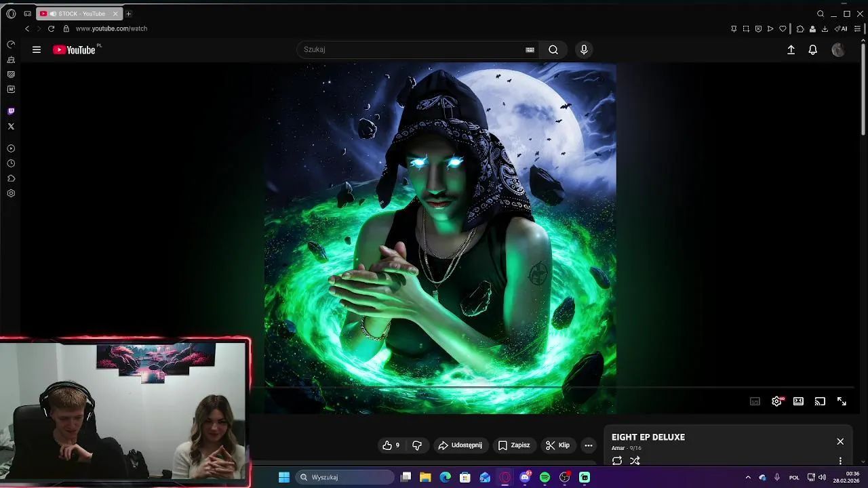Start voice search microphone
Screen dimensions: 868x488
coord(584,49)
